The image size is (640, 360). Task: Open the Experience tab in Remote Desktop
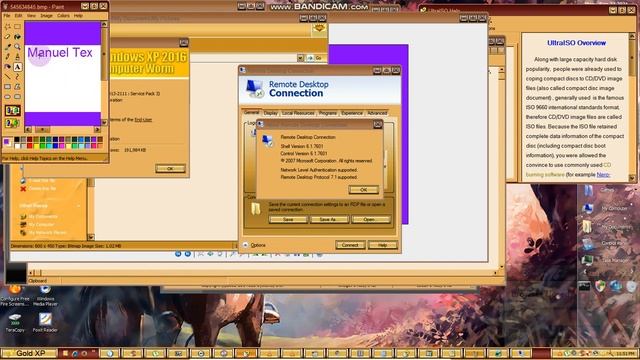coord(352,113)
